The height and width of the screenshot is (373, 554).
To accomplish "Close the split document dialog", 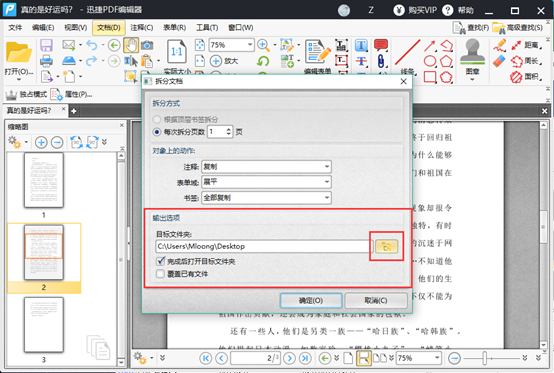I will (403, 82).
